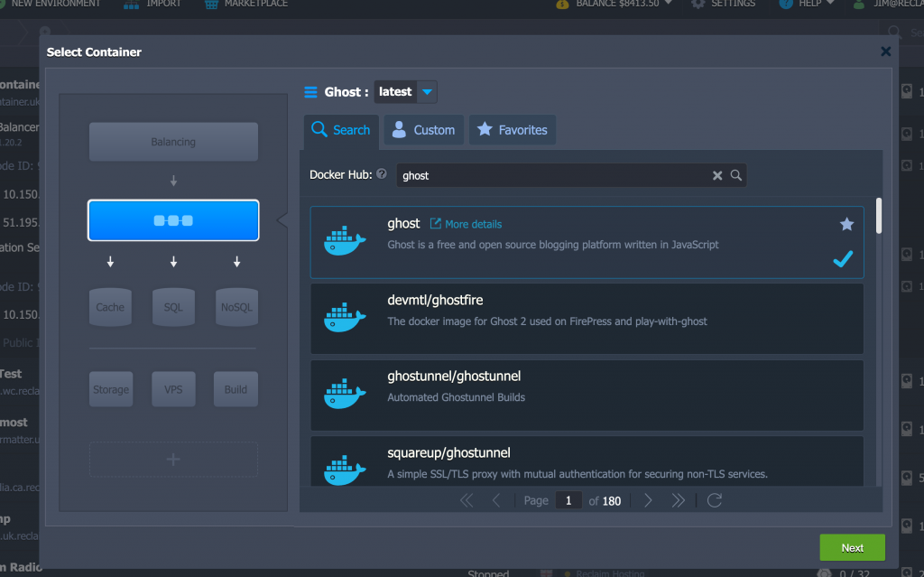Image resolution: width=924 pixels, height=577 pixels.
Task: Clear the Docker Hub search text with X icon
Action: coord(717,175)
